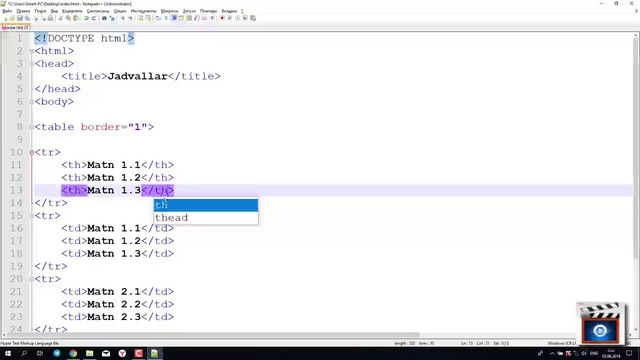Collapse the html fold marker on line 2

32,51
